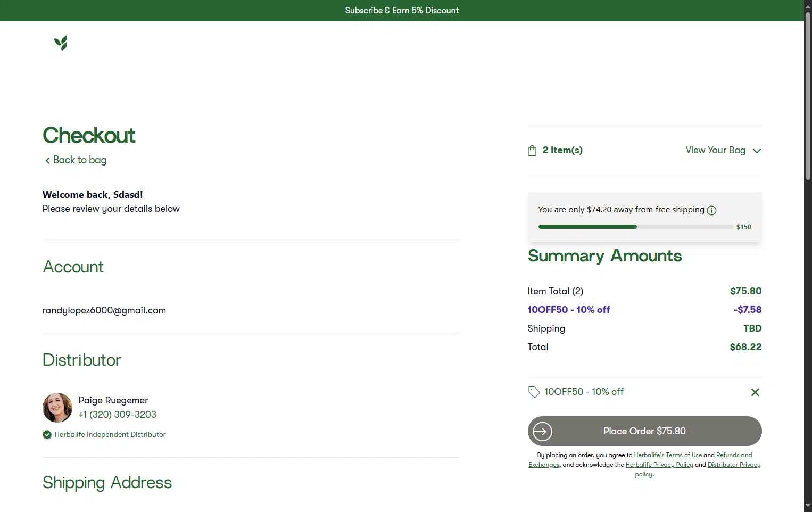Remove the 10OFF50 promo code
Screen dimensions: 812x512
[755, 392]
